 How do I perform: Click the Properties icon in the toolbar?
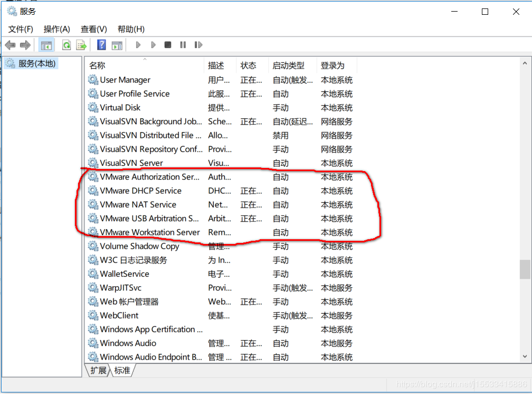point(116,45)
